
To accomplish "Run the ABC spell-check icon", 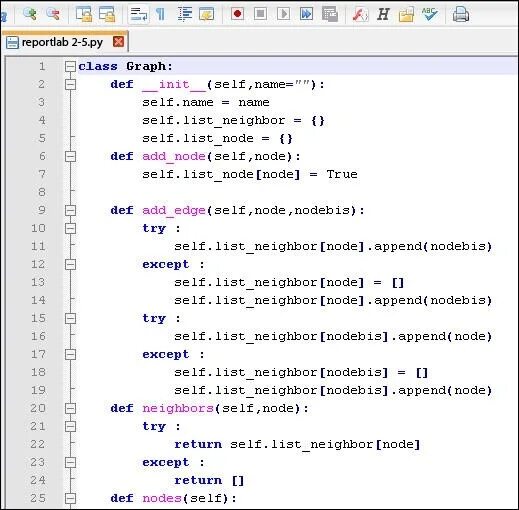I will click(429, 14).
